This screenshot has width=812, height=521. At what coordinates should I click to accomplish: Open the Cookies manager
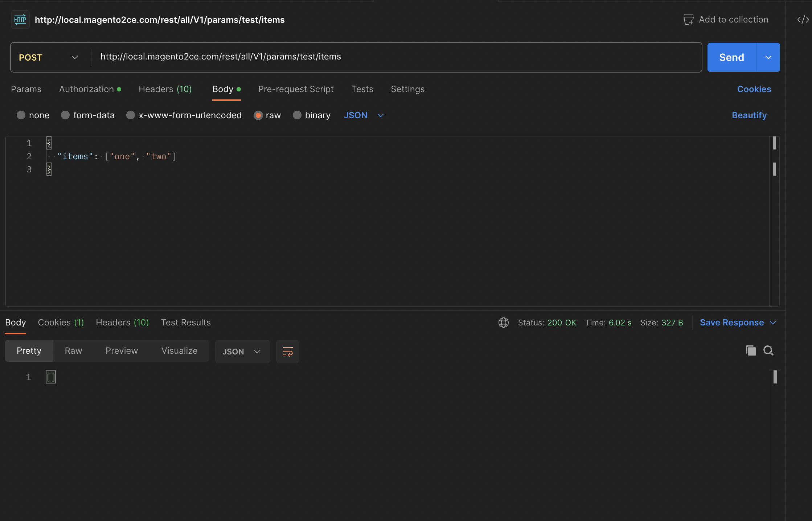click(x=754, y=89)
